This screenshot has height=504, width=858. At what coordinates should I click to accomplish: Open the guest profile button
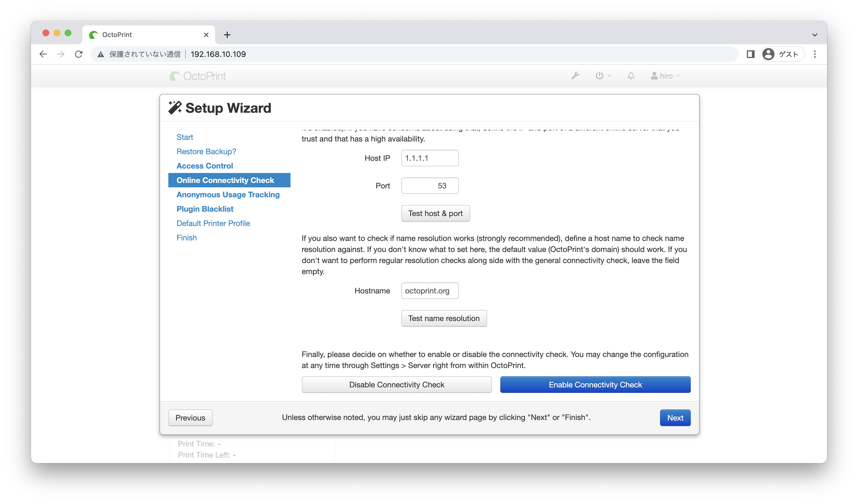coord(783,54)
